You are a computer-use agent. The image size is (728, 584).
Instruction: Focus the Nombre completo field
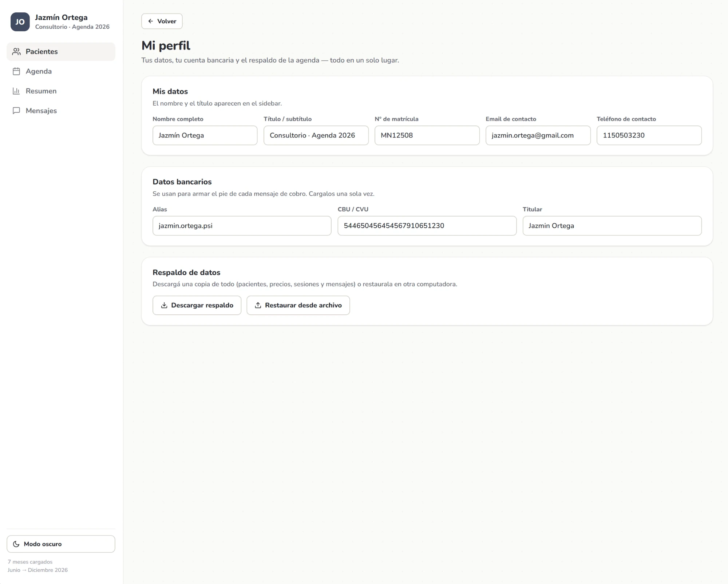[205, 135]
